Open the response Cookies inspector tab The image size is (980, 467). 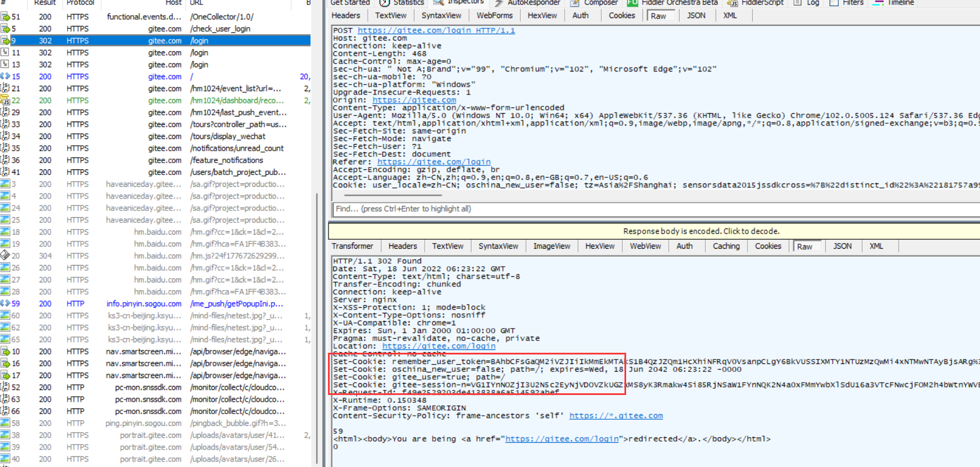point(768,246)
